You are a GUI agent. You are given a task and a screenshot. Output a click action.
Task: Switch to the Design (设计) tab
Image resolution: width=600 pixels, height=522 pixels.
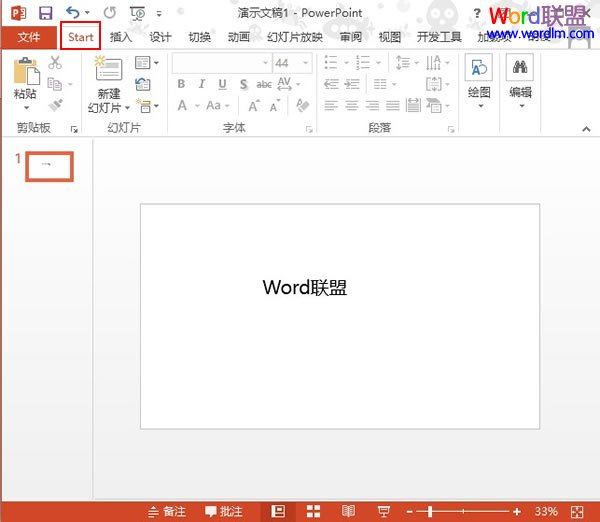pos(160,37)
